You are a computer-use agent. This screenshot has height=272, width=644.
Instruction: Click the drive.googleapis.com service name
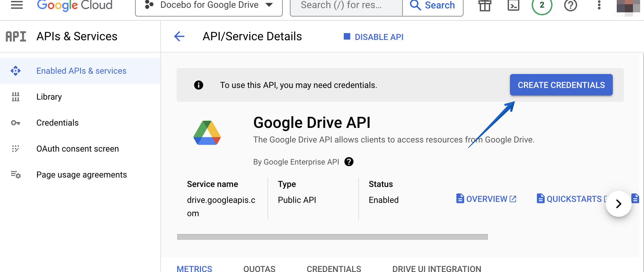point(221,206)
